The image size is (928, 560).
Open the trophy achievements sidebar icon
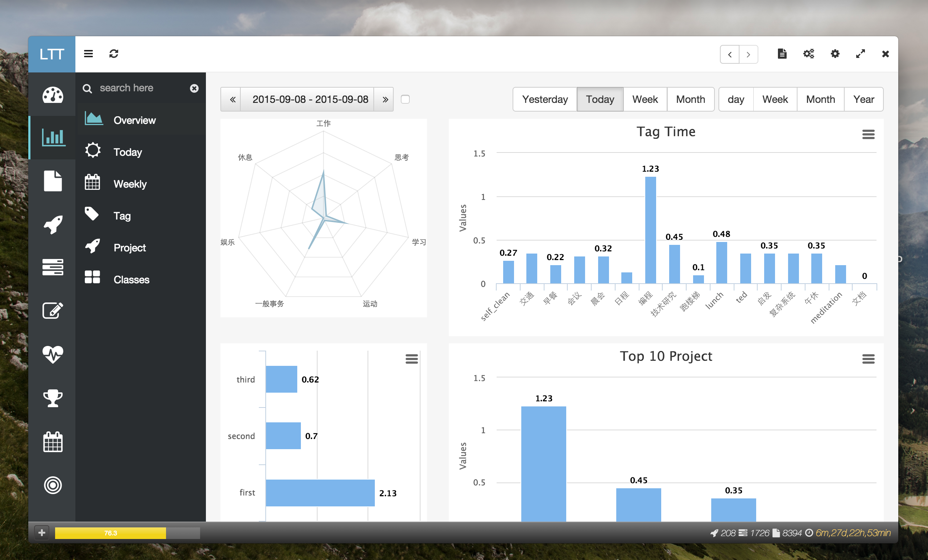(52, 398)
